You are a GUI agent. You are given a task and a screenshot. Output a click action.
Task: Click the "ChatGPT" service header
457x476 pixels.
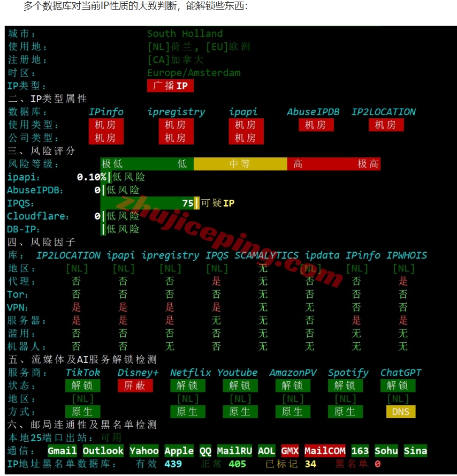[401, 373]
